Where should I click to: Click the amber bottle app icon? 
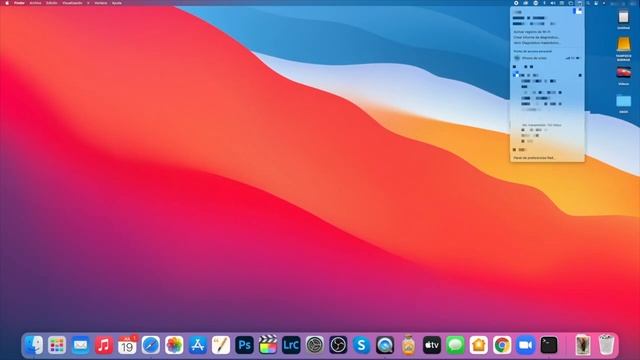pyautogui.click(x=408, y=345)
